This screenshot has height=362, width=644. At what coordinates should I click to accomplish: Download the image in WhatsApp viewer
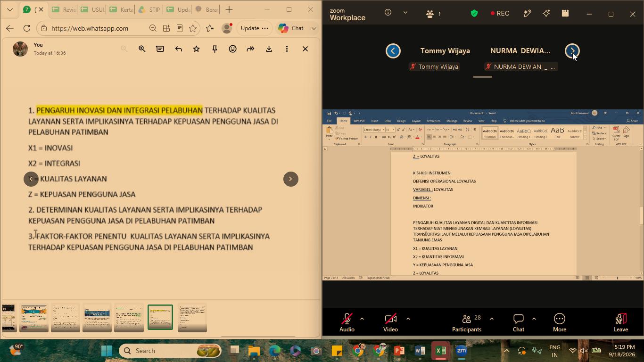click(x=269, y=49)
